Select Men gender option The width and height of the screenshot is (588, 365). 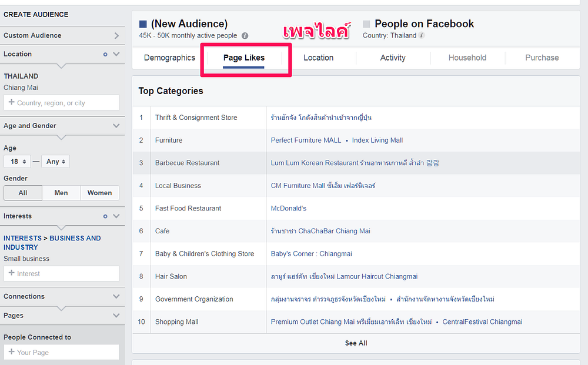click(x=61, y=193)
